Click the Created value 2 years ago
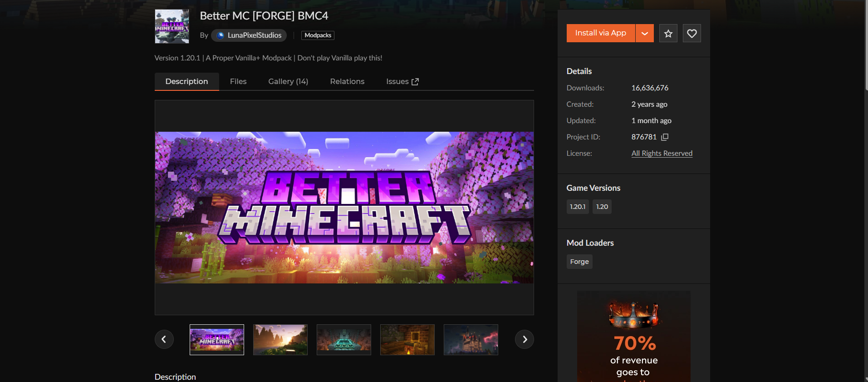868x382 pixels. click(x=649, y=104)
